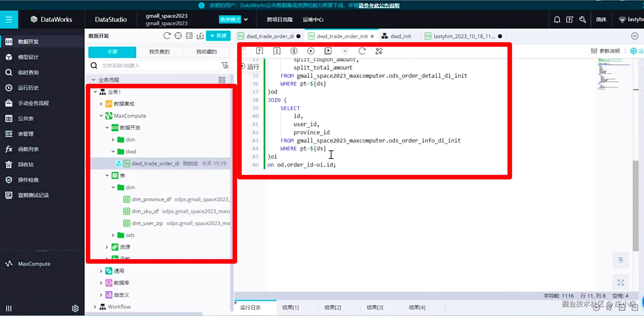Click the 新建 button
The height and width of the screenshot is (316, 644).
pos(218,36)
